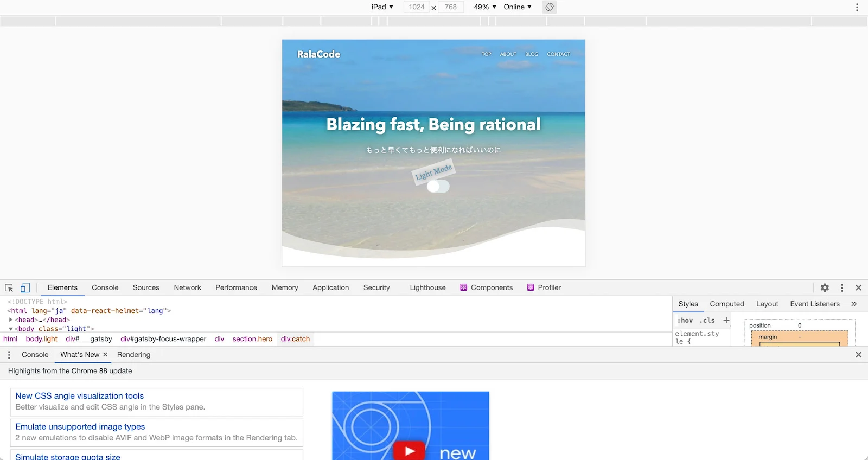Open the iPad device dropdown
The height and width of the screenshot is (460, 868).
coord(382,7)
